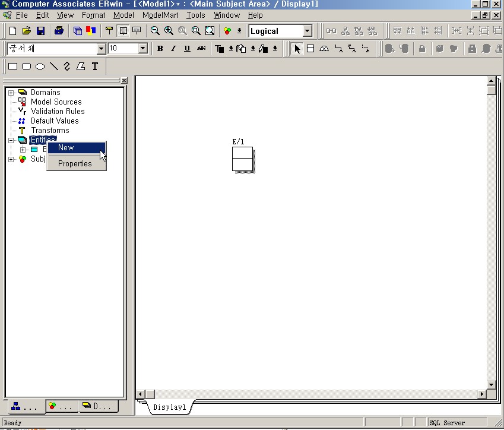Click the line color pen swatch

tap(263, 49)
